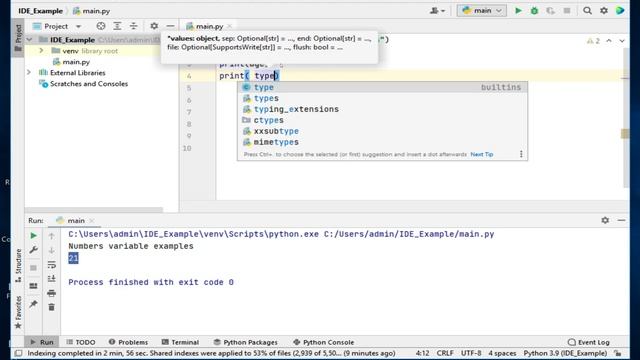
Task: Select opened file locate target icon
Action: [x=101, y=26]
